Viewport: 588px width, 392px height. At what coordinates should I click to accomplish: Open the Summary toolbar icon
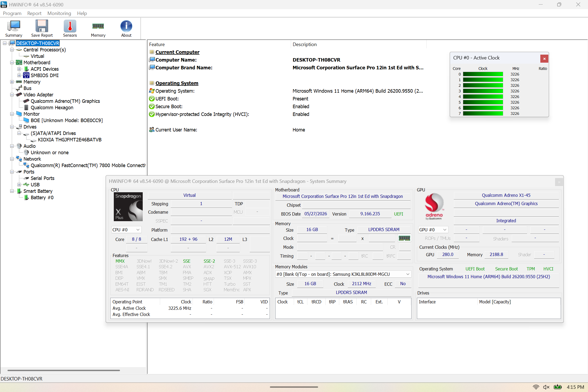click(x=14, y=28)
